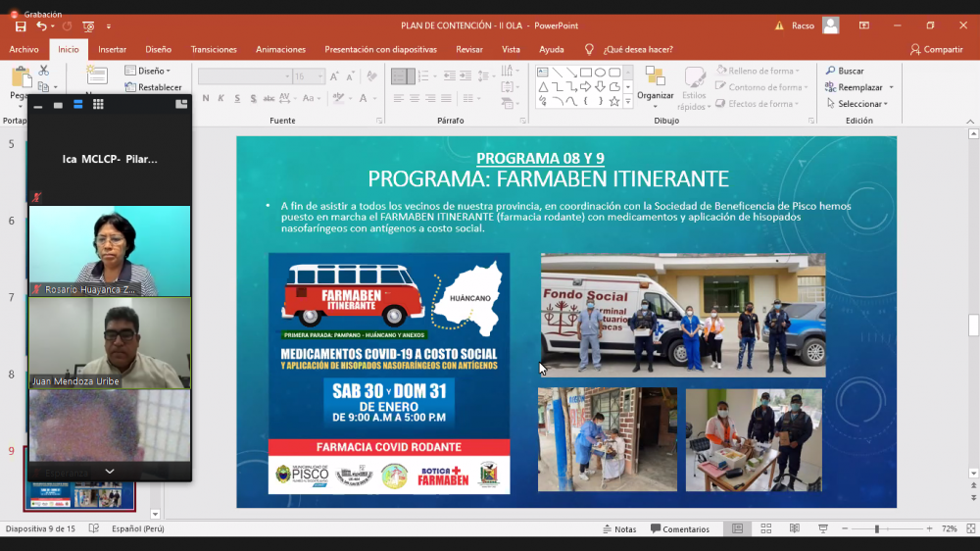Click the Cut scissors icon
Screen dimensions: 980x551
(x=43, y=71)
